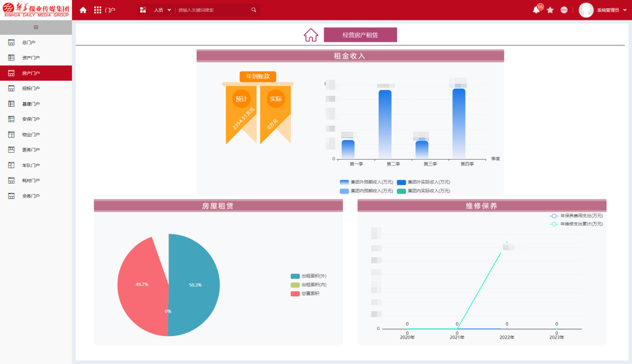Click the home icon in the top bar

pyautogui.click(x=83, y=10)
